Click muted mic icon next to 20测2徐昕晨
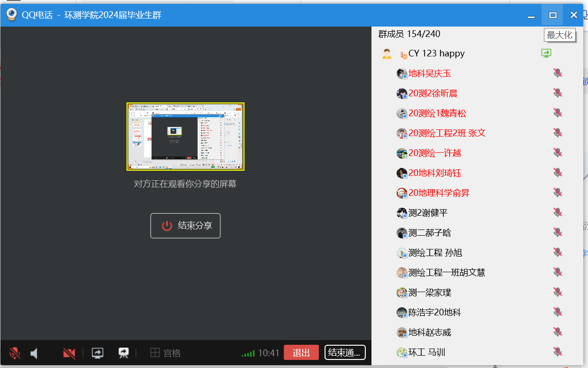 558,93
